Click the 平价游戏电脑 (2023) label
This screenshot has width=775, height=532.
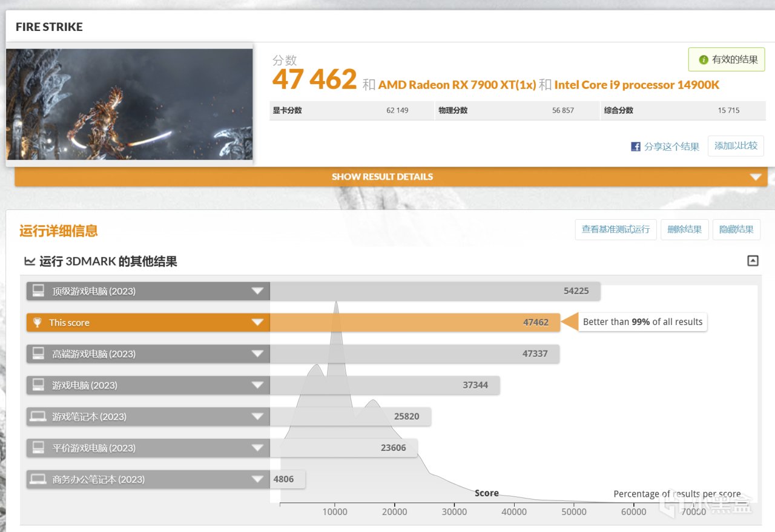click(x=94, y=448)
